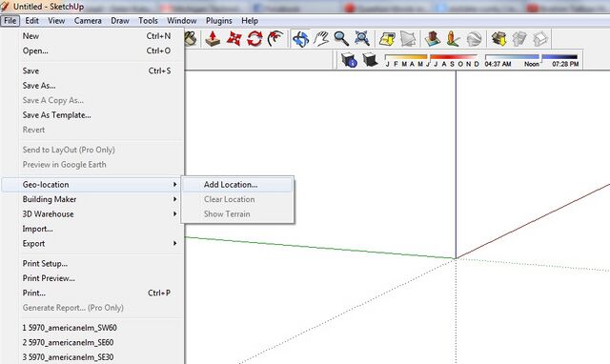Image resolution: width=610 pixels, height=364 pixels.
Task: Select the Move tool with red arrows
Action: [x=234, y=39]
